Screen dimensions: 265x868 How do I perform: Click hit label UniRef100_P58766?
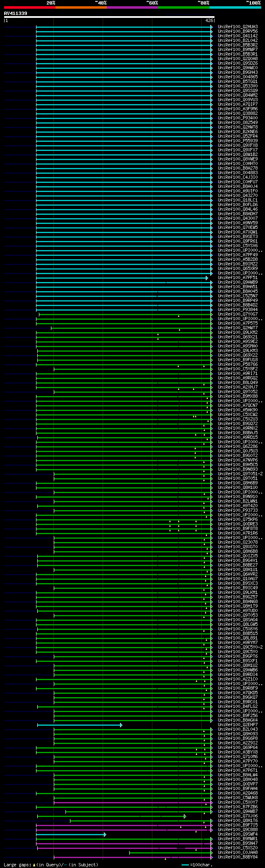[x=238, y=365]
